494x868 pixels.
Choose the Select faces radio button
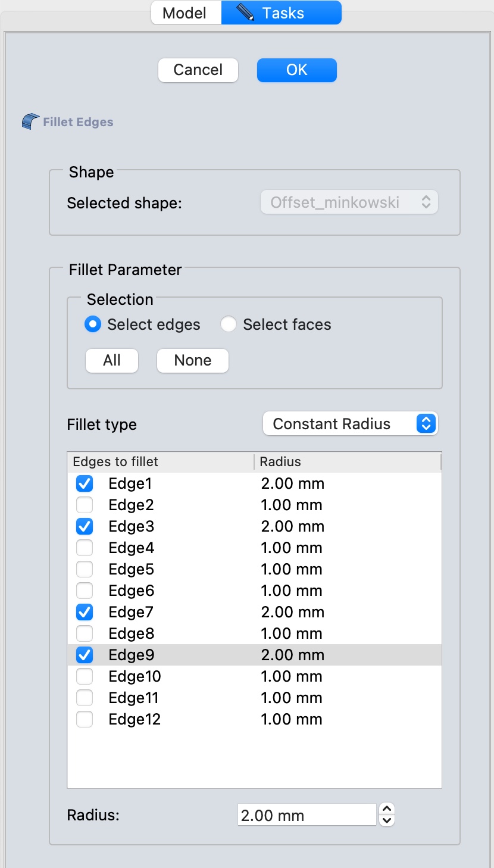[x=229, y=324]
